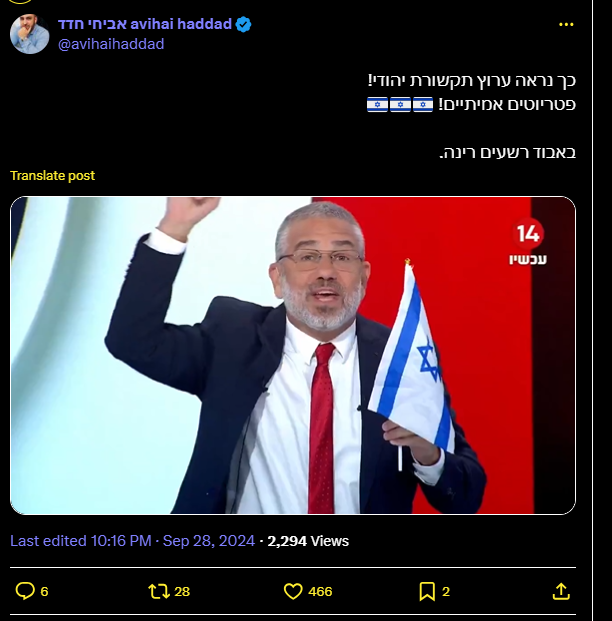The image size is (612, 621).
Task: Click the Translate post link
Action: click(x=52, y=175)
